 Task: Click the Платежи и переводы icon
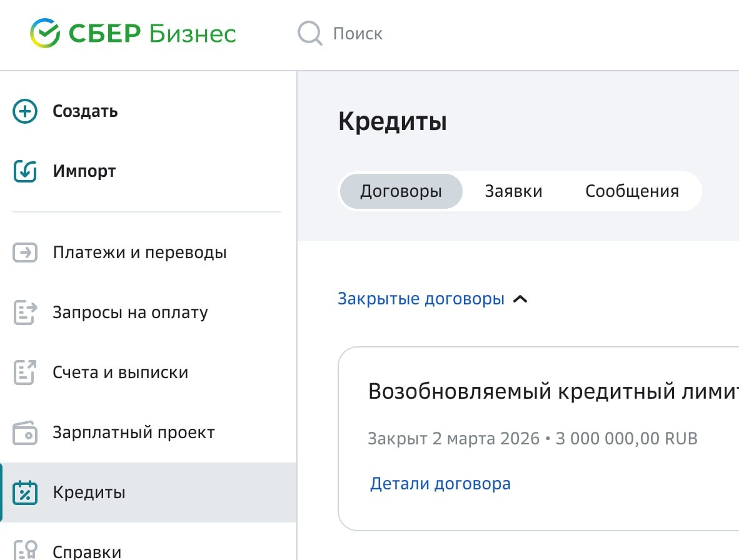pyautogui.click(x=25, y=253)
